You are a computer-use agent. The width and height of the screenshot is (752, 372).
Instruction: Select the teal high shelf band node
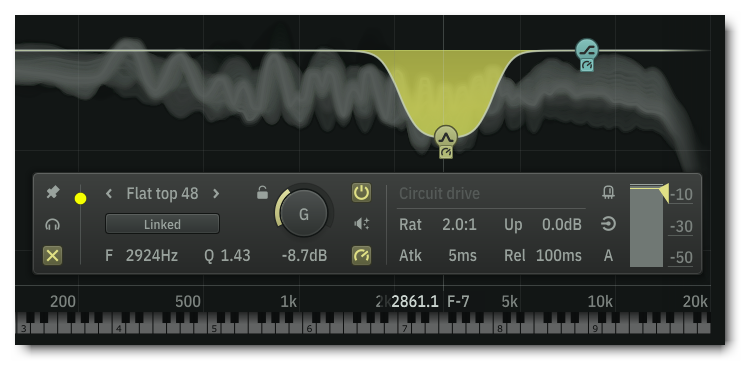(x=587, y=50)
